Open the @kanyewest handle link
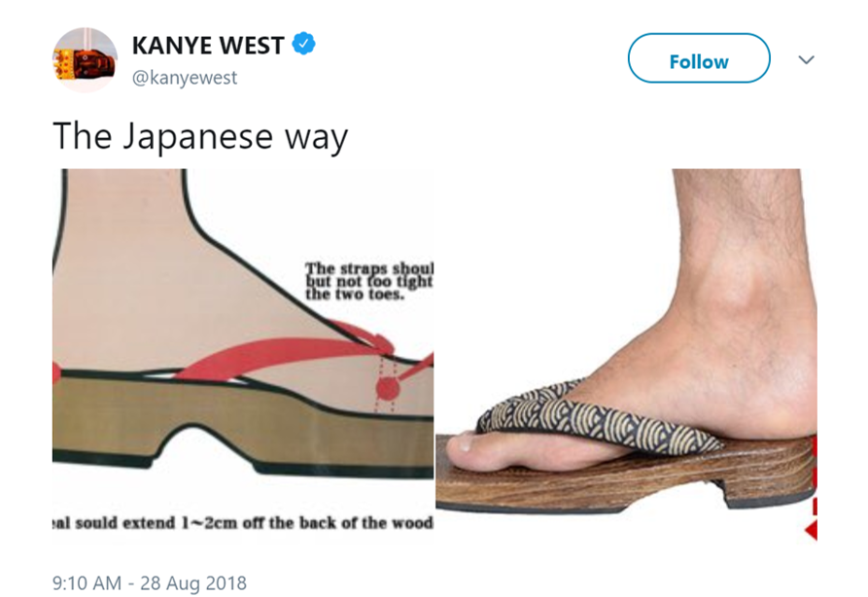This screenshot has width=868, height=597. click(185, 77)
